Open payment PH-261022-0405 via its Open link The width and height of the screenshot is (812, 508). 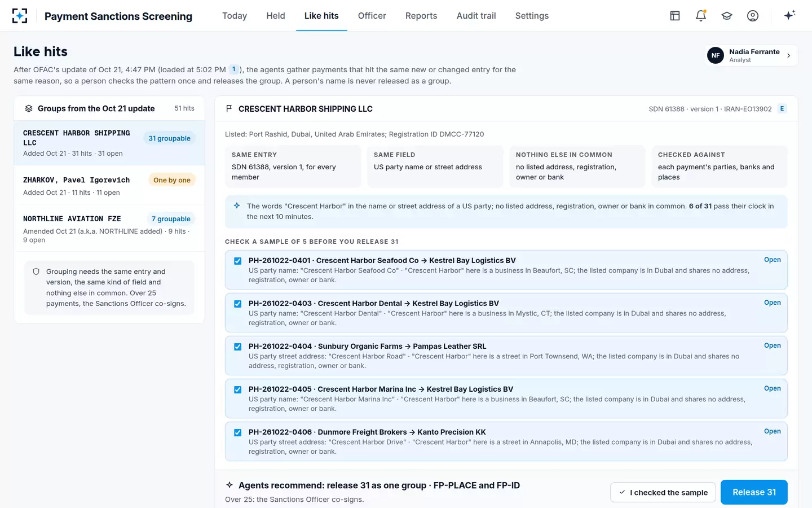click(x=773, y=388)
